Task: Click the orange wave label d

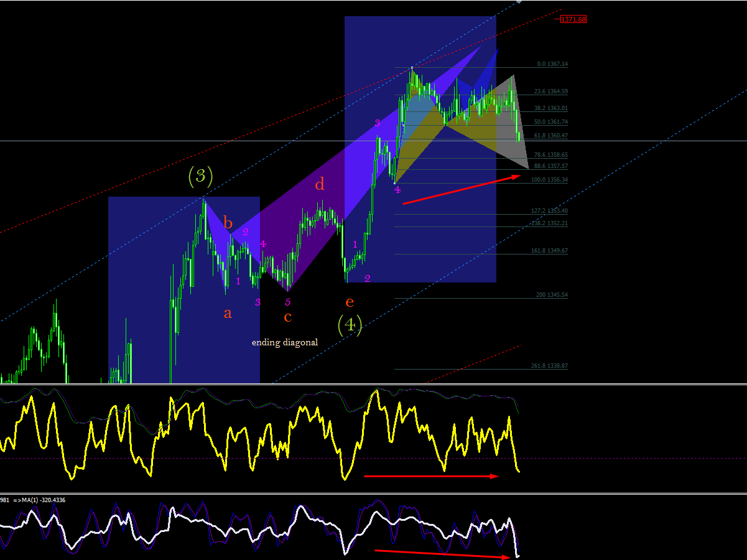Action: (320, 184)
